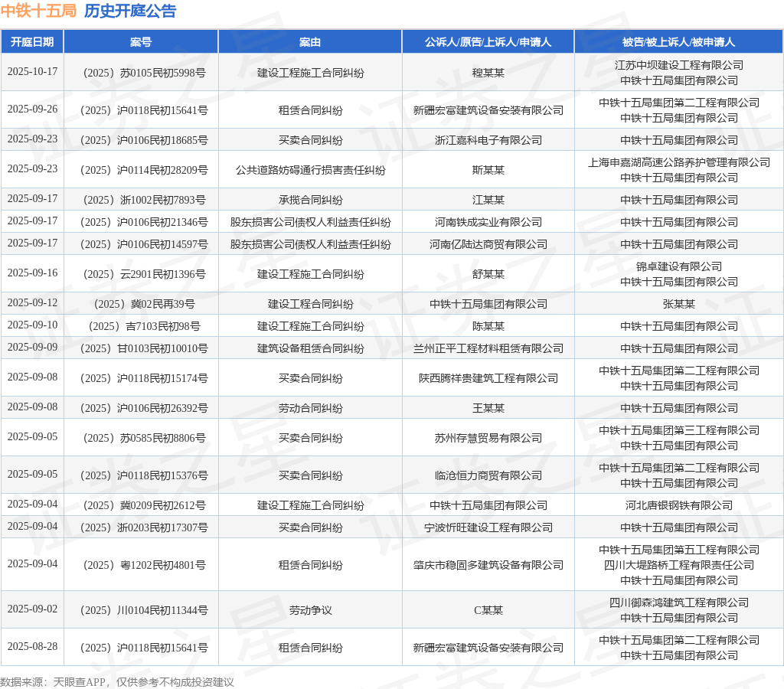
Task: Click defendant 四川御森鸿建筑工程有限公司
Action: coord(679,603)
